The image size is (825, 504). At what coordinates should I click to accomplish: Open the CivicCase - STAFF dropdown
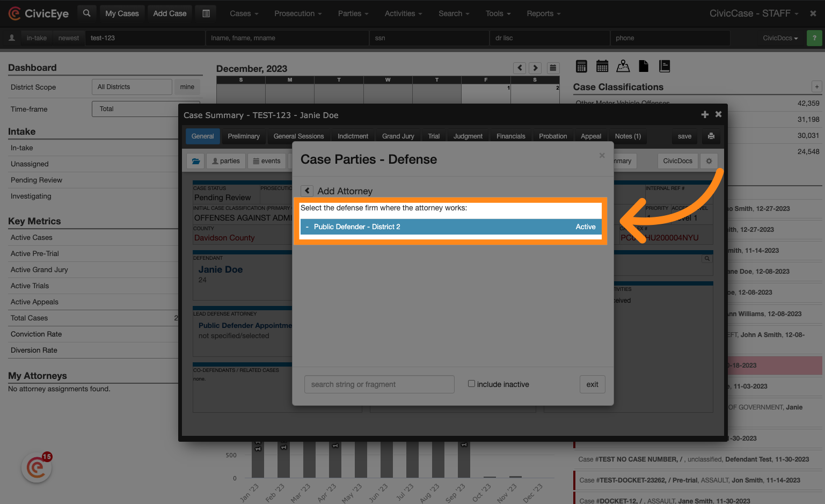pyautogui.click(x=754, y=13)
